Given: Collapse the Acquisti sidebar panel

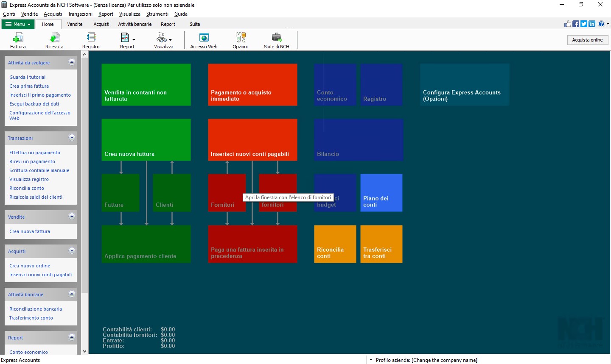Looking at the screenshot, I should [72, 251].
